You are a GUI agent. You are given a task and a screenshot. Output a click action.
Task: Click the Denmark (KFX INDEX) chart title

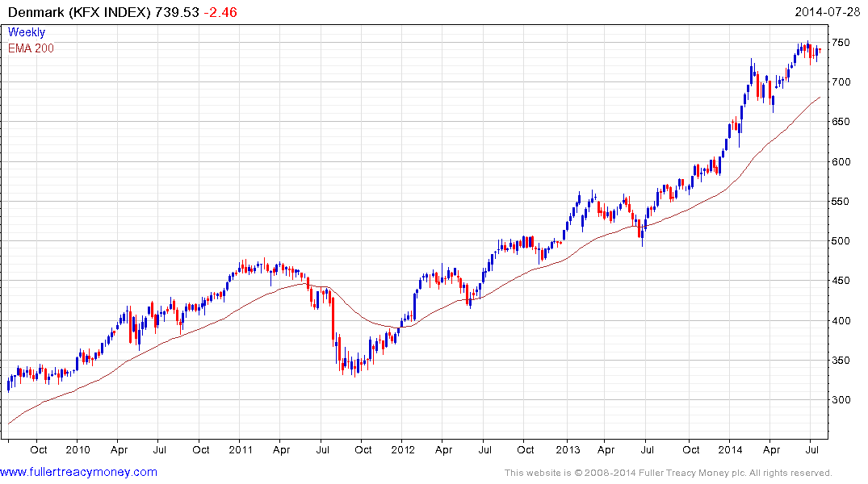pos(79,12)
